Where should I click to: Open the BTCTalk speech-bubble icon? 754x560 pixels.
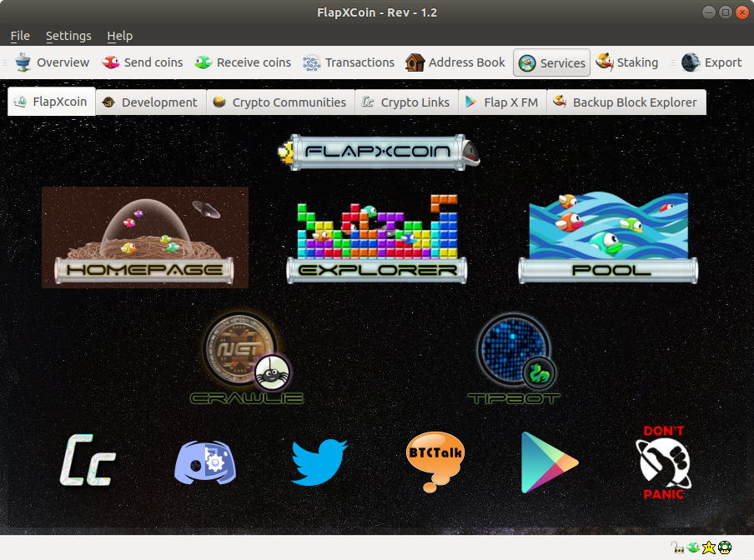coord(435,462)
